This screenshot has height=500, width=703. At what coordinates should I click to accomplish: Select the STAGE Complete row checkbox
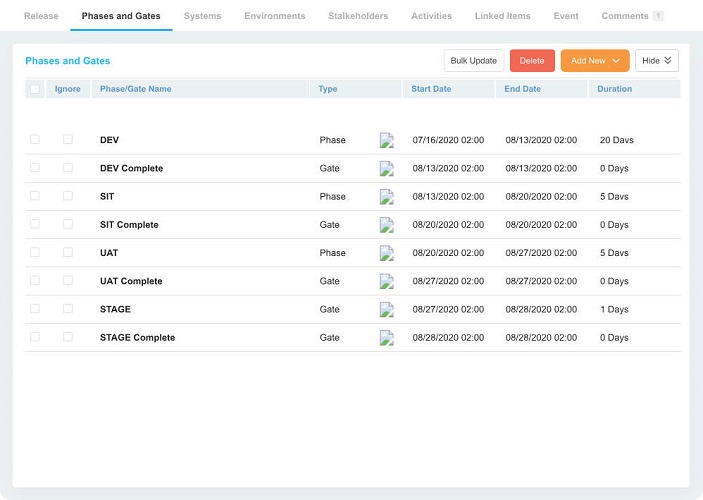tap(35, 337)
